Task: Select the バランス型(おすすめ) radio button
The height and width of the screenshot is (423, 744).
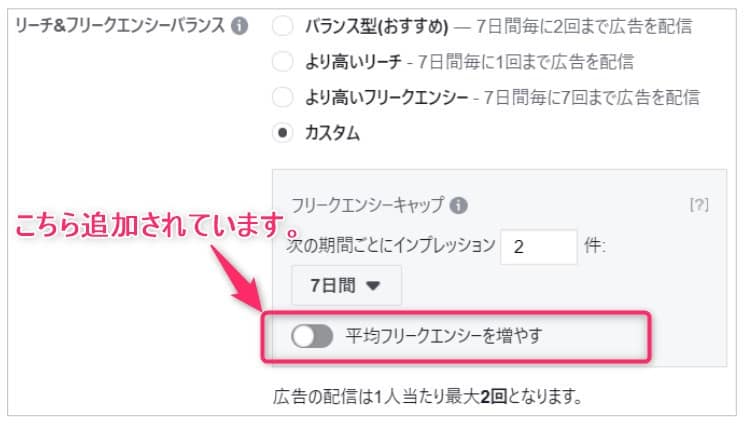Action: (x=284, y=27)
